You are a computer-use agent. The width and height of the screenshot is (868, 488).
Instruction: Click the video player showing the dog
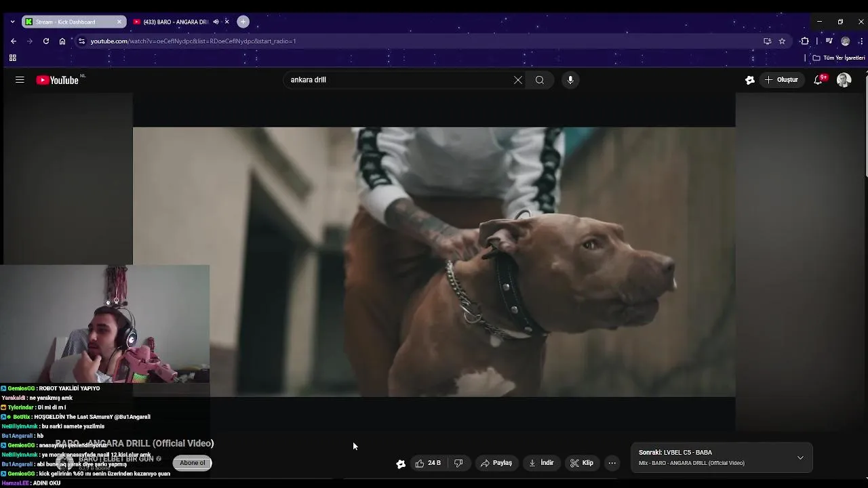[434, 262]
